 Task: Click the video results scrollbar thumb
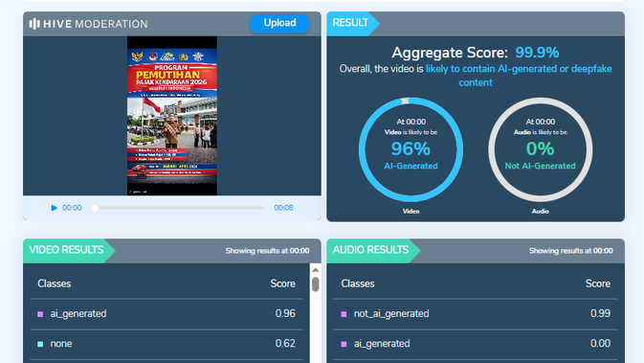316,284
